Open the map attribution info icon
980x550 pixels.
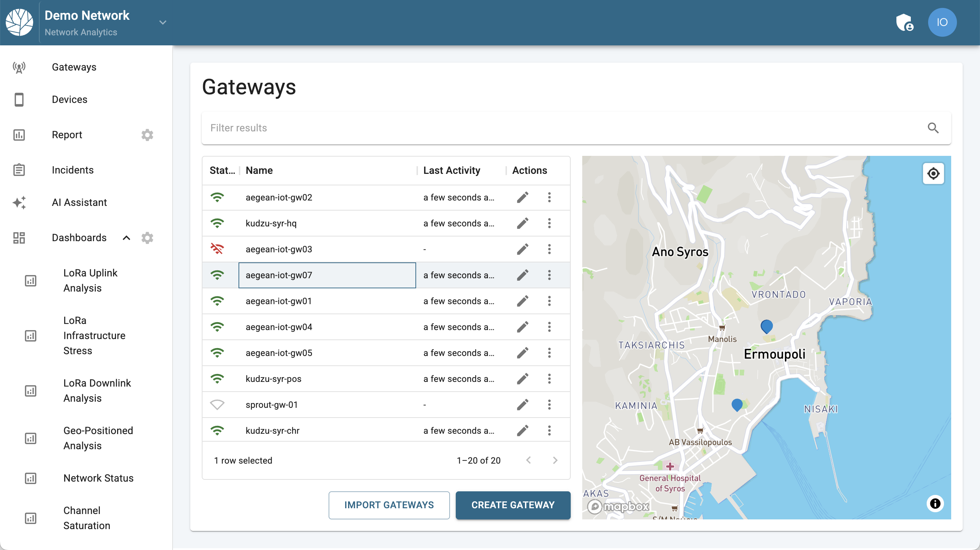coord(935,503)
